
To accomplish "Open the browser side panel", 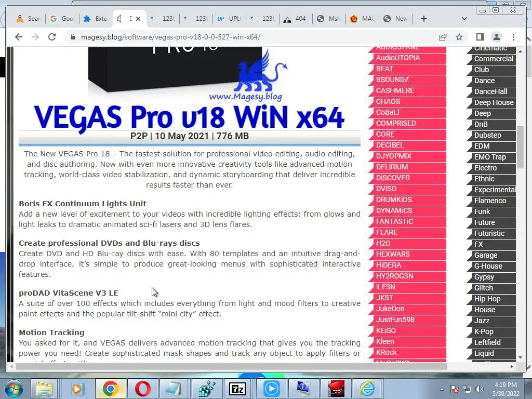I will [480, 37].
